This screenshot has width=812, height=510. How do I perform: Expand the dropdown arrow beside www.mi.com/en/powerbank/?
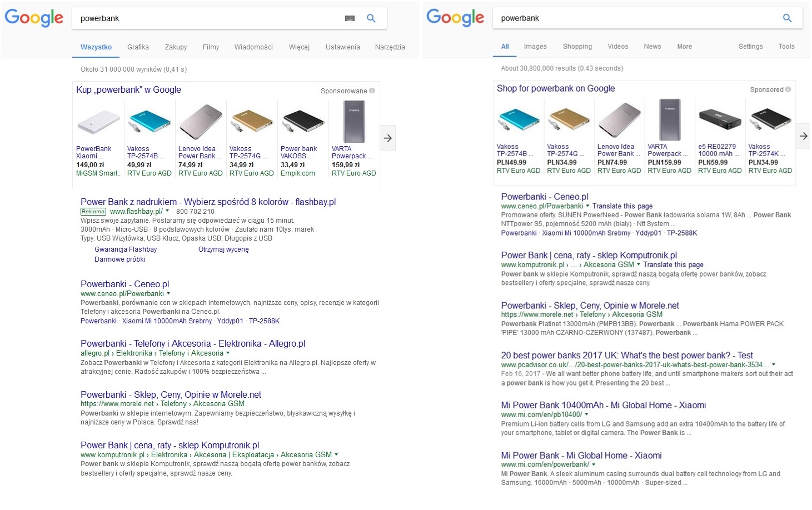coord(594,464)
